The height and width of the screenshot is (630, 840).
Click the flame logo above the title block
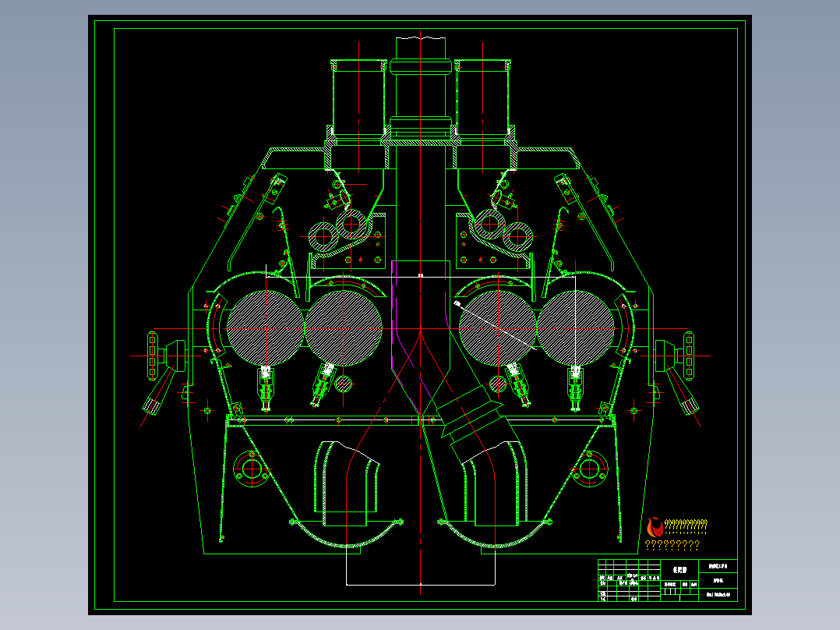[655, 527]
